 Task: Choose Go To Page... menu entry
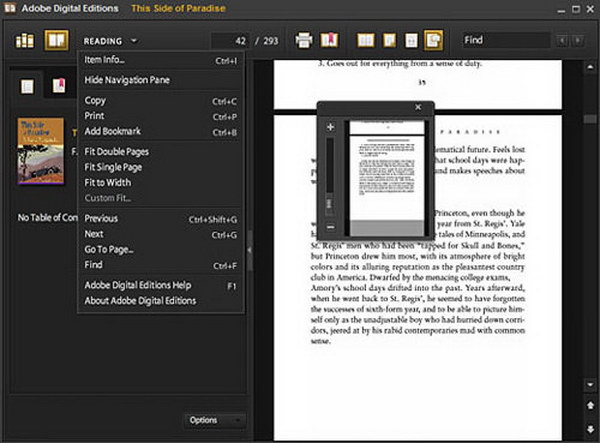(161, 249)
